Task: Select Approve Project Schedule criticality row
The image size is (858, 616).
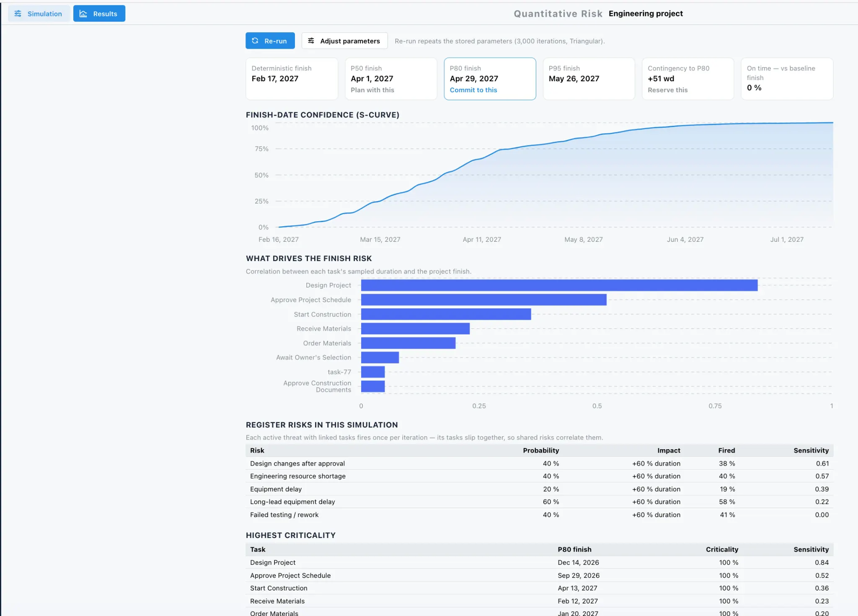Action: 540,575
